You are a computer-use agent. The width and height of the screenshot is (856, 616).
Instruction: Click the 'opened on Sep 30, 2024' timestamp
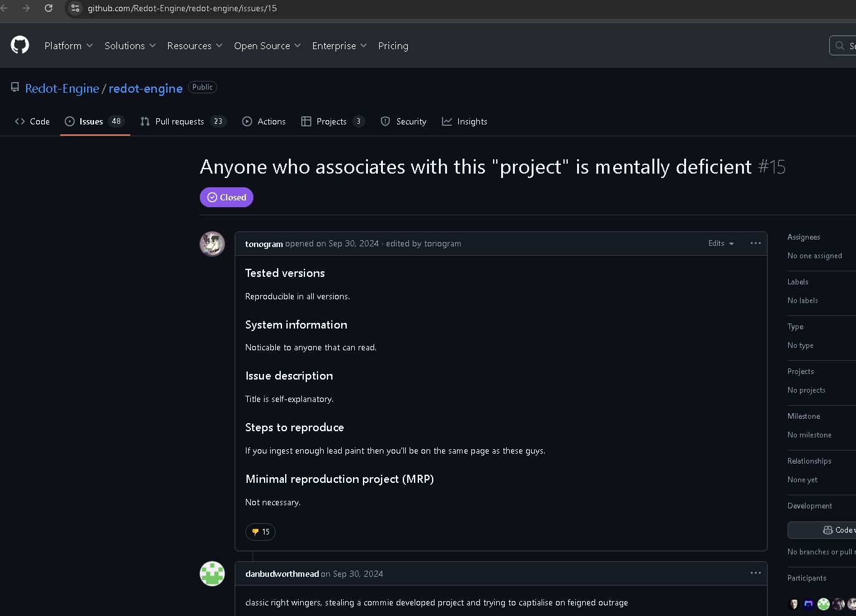click(x=332, y=243)
